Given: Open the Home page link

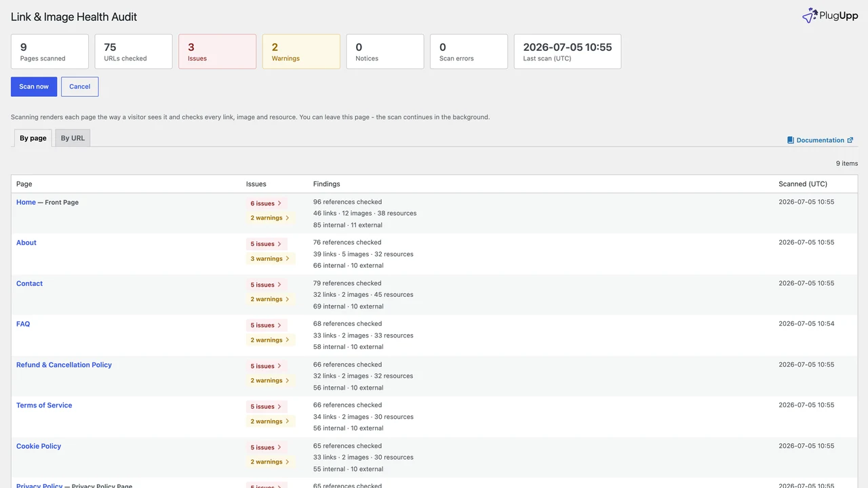Looking at the screenshot, I should (26, 202).
